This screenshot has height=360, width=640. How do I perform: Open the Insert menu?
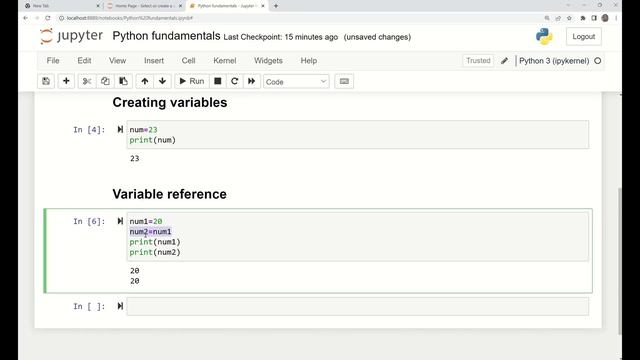coord(154,60)
